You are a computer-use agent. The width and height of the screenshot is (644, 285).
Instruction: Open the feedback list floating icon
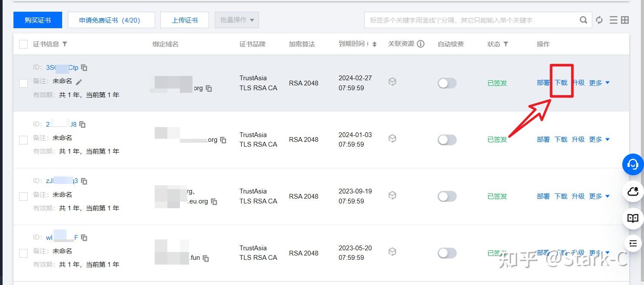(x=633, y=243)
